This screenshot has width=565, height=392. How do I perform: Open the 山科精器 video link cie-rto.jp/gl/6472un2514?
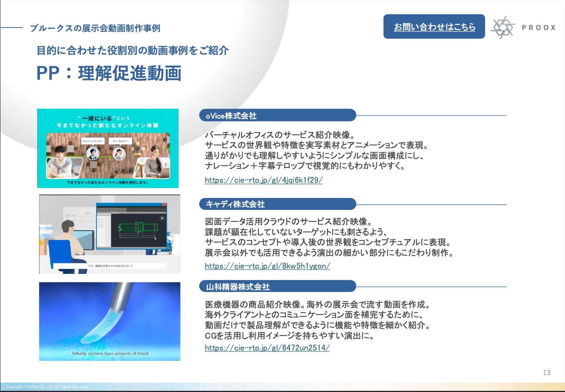(267, 348)
